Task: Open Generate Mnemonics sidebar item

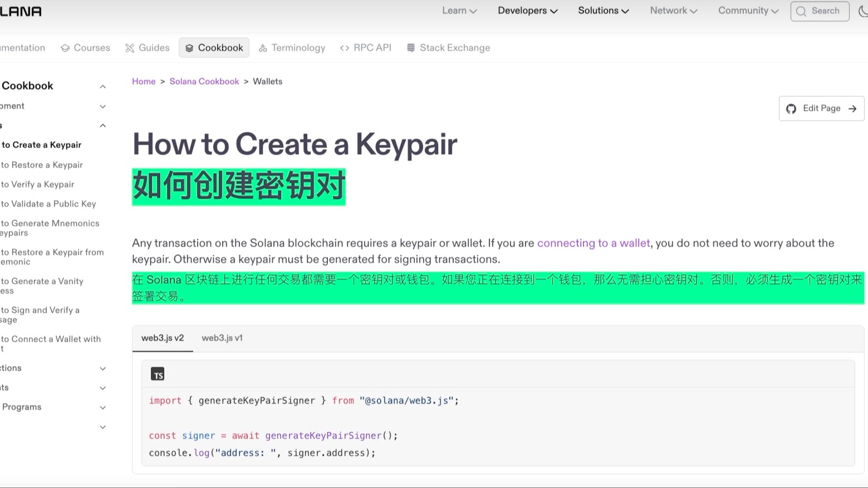Action: 50,228
